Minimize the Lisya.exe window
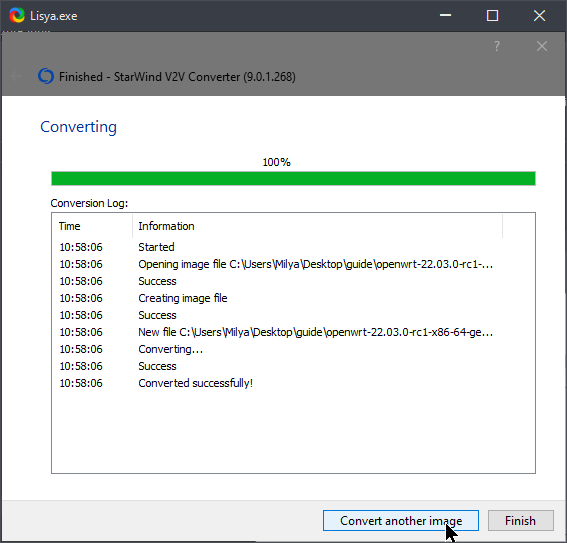The width and height of the screenshot is (567, 543). click(x=446, y=16)
